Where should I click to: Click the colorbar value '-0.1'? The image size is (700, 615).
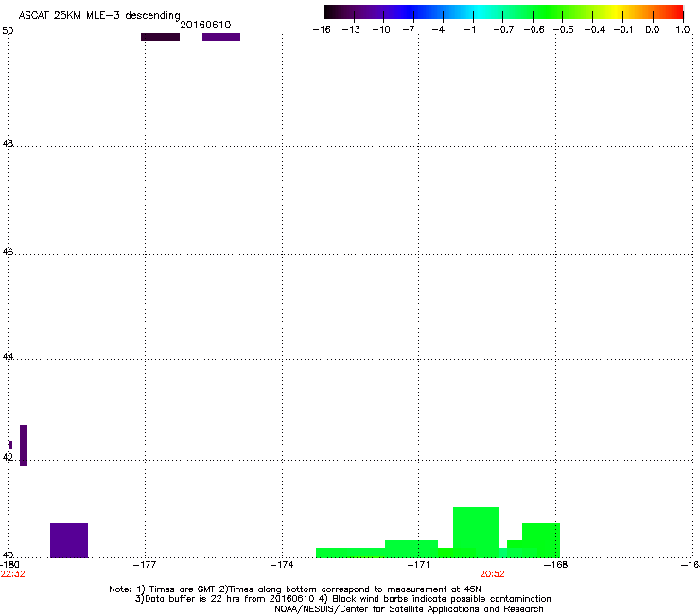[623, 30]
